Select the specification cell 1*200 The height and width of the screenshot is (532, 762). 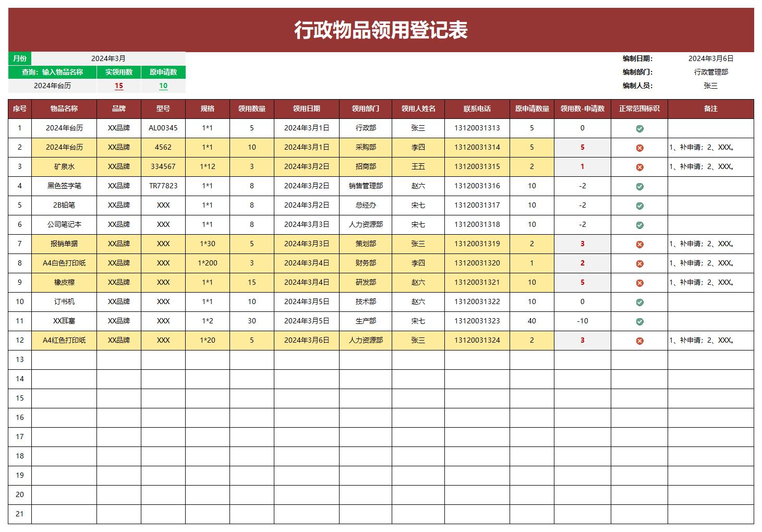tap(208, 263)
